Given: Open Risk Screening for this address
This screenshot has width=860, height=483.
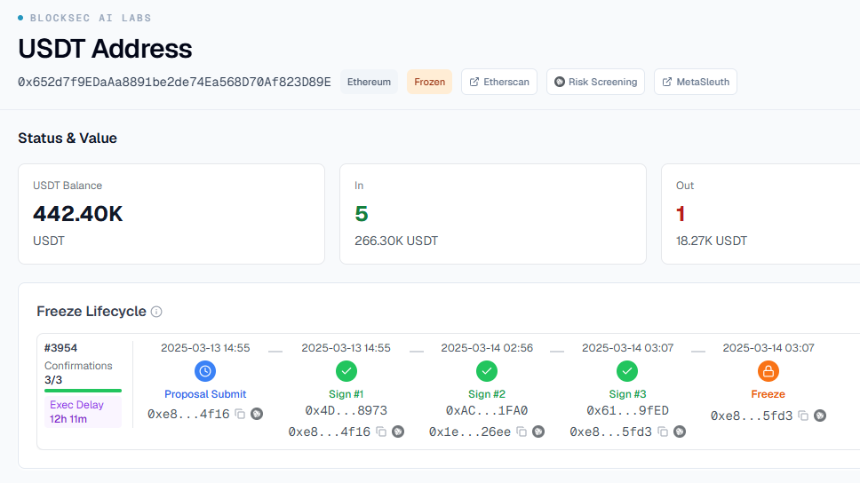Looking at the screenshot, I should coord(595,82).
